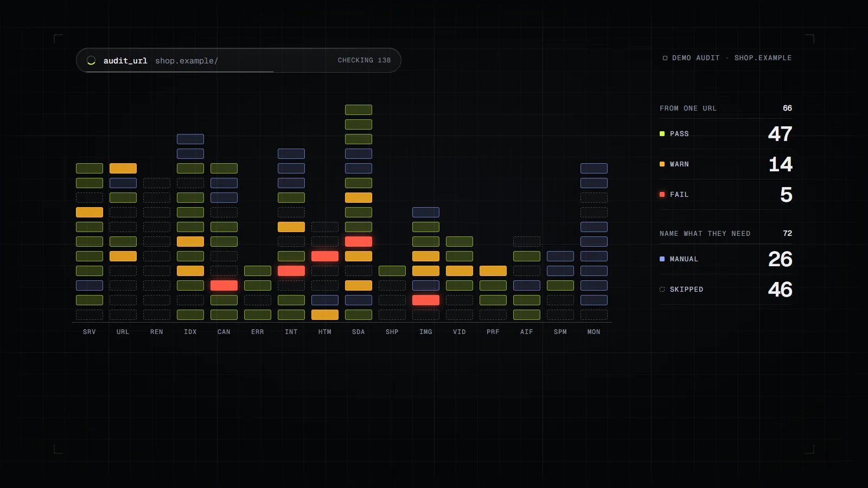Click the red fail block in INT column
868x488 pixels.
tap(291, 271)
